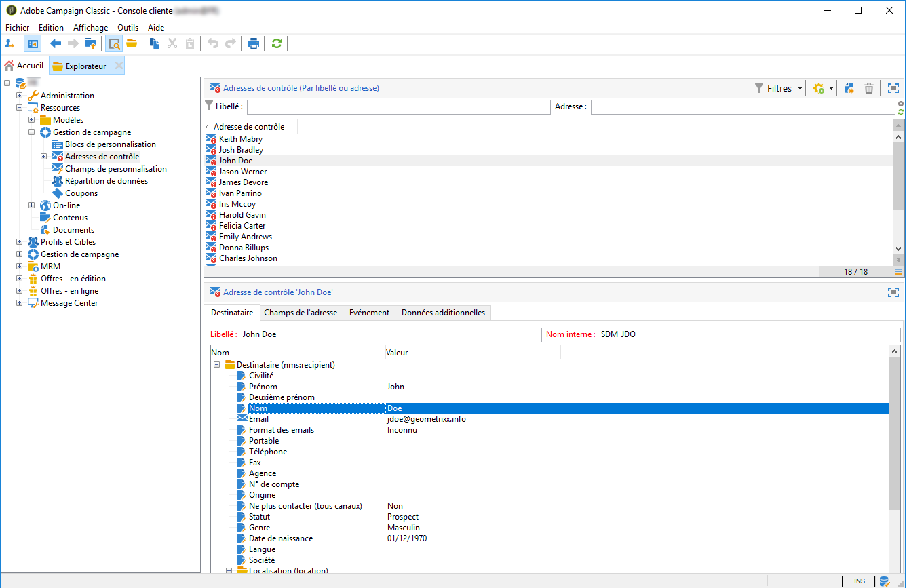The height and width of the screenshot is (588, 907).
Task: Switch to the Champs de l'adresse tab
Action: coord(300,313)
